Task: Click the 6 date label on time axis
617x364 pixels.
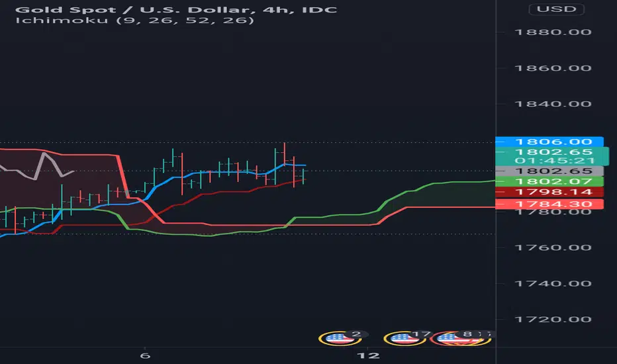Action: pos(145,356)
